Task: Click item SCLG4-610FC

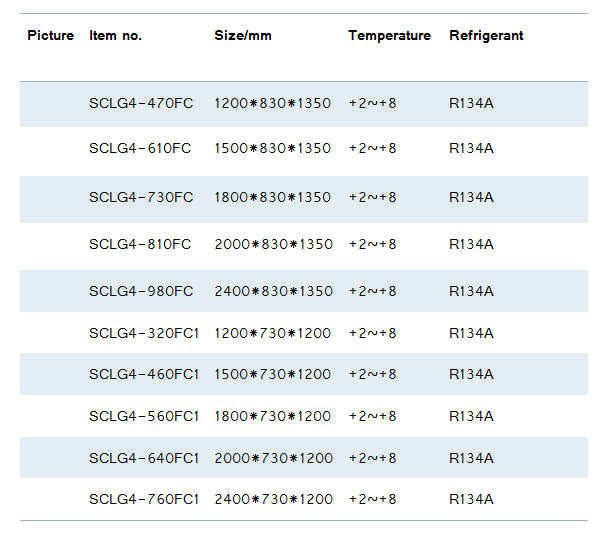Action: [140, 148]
